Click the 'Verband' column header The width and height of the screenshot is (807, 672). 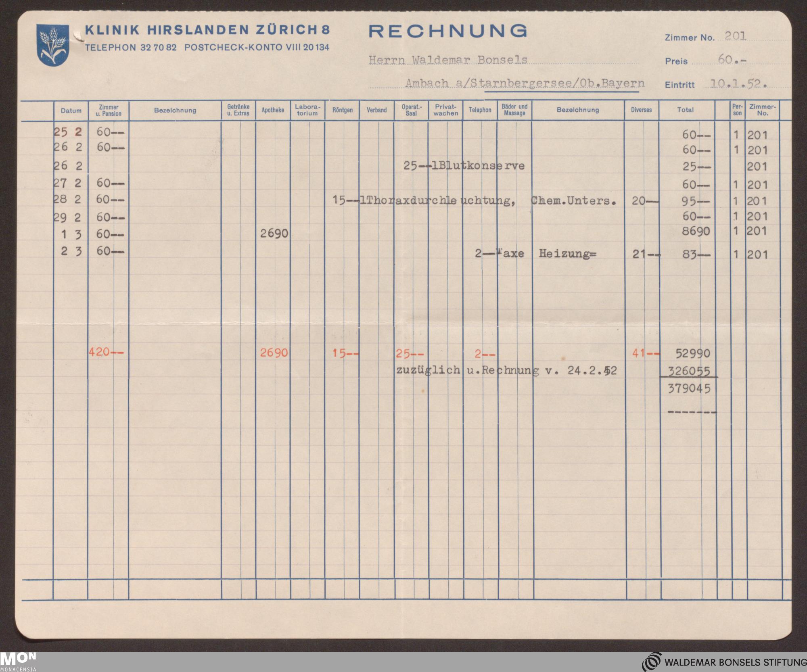(x=376, y=110)
